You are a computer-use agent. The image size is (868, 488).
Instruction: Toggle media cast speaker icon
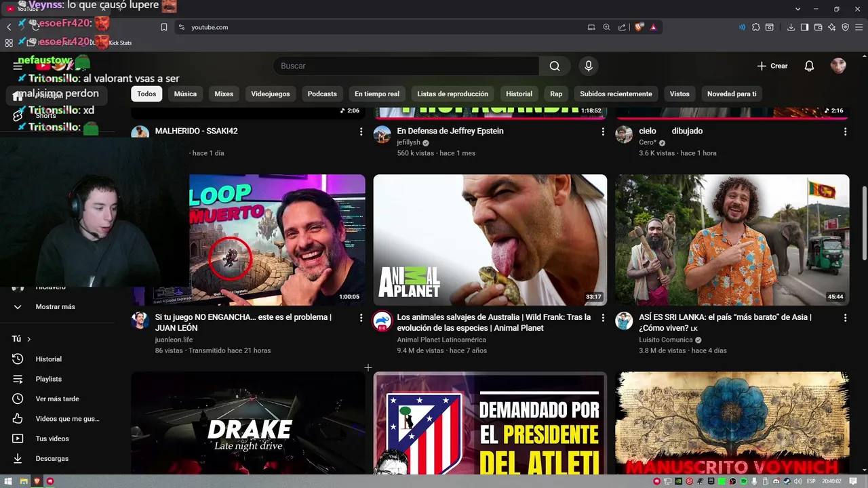[742, 27]
